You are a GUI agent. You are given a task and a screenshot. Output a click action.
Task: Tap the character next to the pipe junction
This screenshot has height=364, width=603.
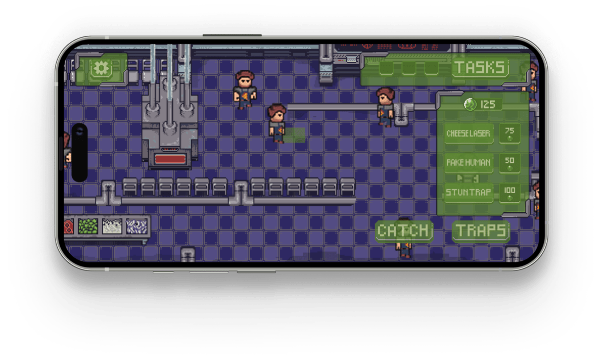(385, 107)
